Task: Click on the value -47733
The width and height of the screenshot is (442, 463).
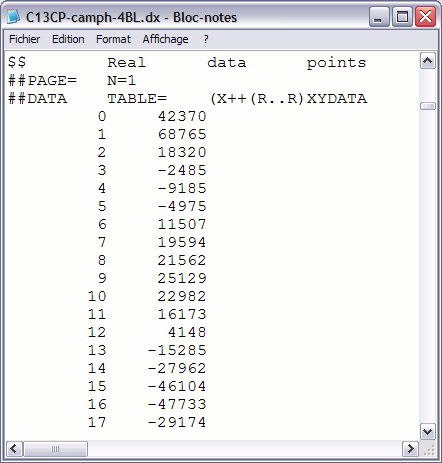Action: point(177,404)
